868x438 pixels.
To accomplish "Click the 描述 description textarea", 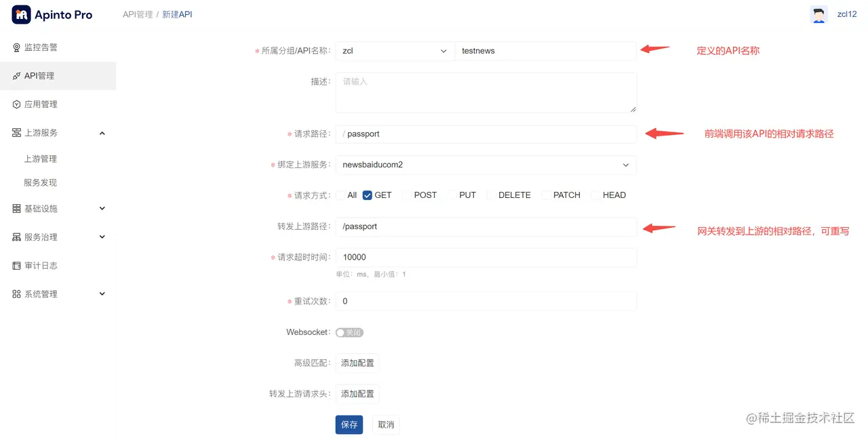I will (x=486, y=92).
